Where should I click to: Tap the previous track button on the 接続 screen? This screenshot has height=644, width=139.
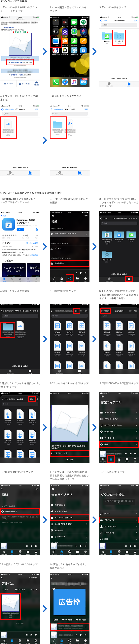point(76,273)
